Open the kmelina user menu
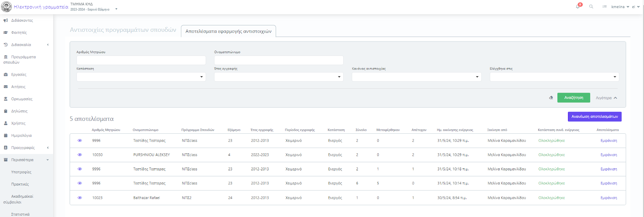The image size is (644, 217). (x=620, y=7)
